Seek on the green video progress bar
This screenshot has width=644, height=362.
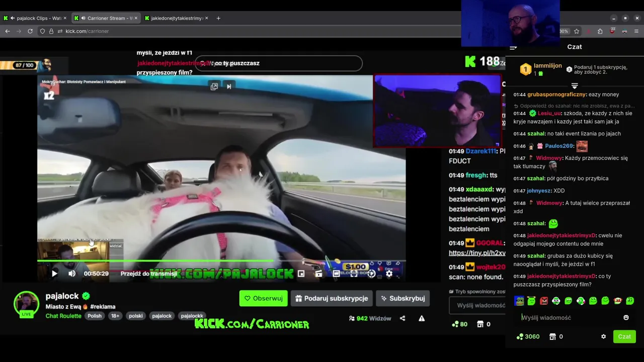(x=221, y=261)
